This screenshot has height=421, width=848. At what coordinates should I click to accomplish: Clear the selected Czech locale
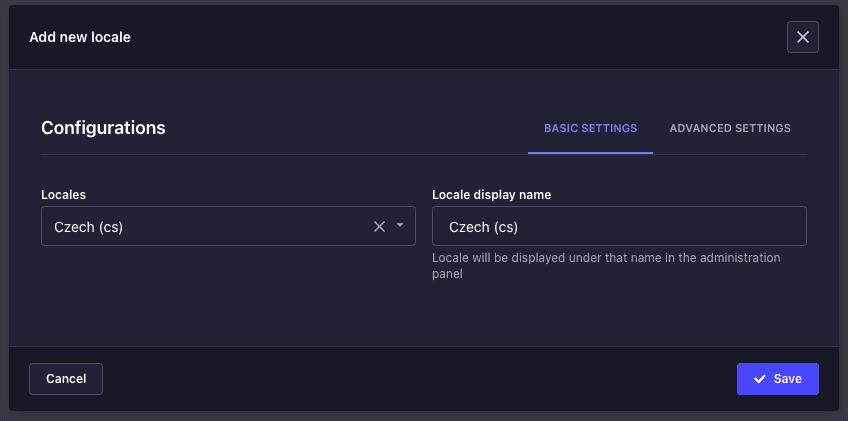[x=379, y=226]
